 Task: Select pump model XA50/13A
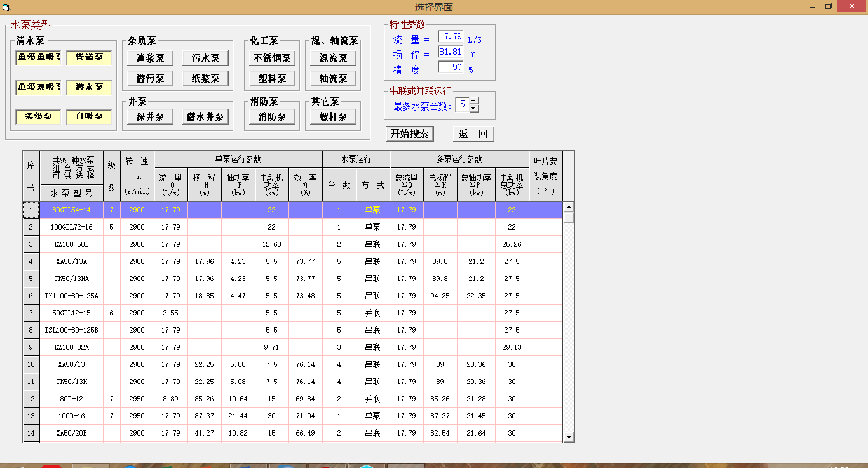coord(71,261)
